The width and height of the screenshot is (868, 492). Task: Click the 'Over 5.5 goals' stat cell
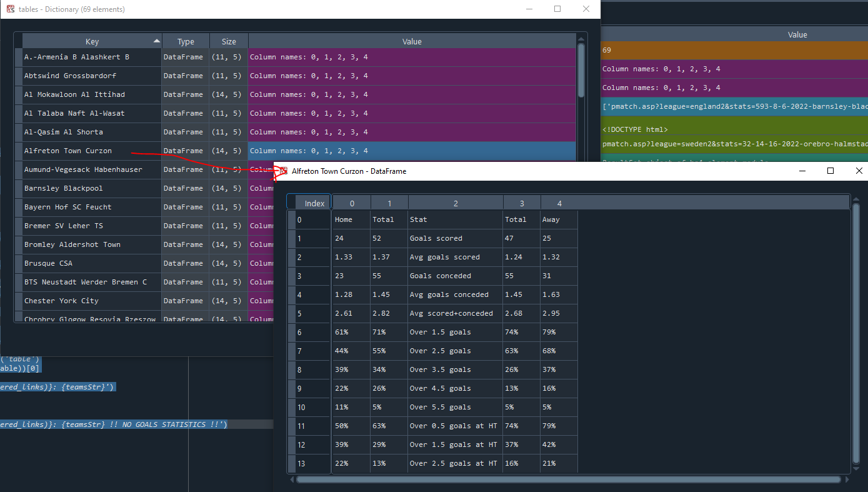[x=456, y=407]
